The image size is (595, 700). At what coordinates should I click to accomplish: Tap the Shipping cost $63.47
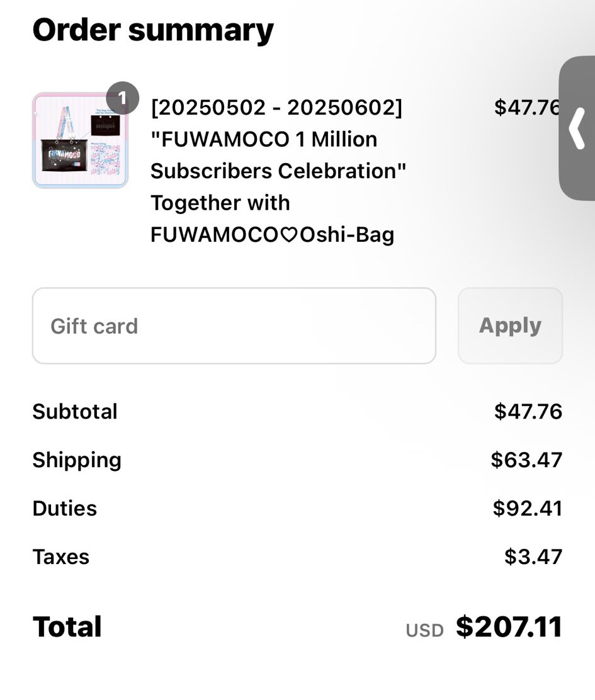point(527,460)
